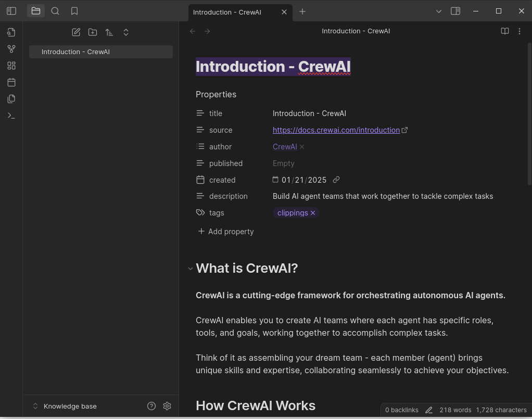532x419 pixels.
Task: Create a new folder in the file explorer
Action: tap(93, 32)
